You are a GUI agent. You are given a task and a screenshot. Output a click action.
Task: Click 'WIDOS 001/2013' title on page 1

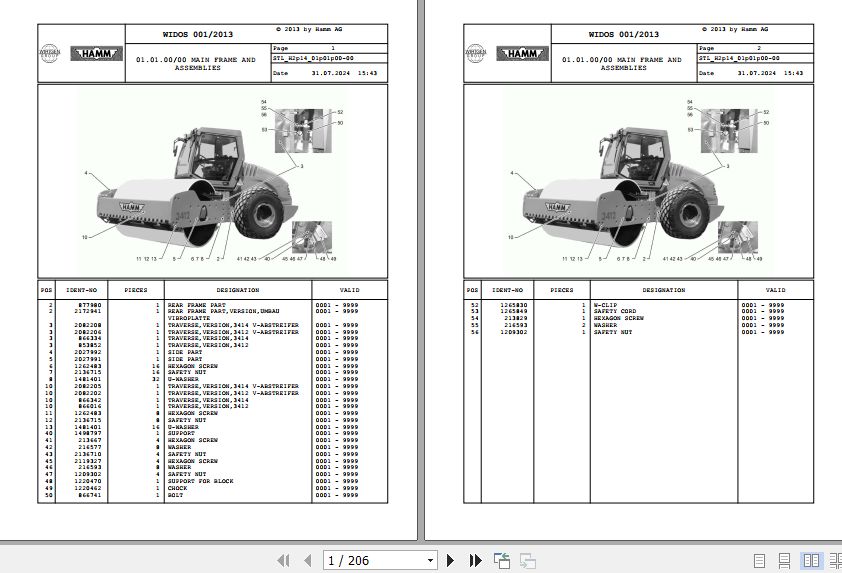pyautogui.click(x=198, y=34)
